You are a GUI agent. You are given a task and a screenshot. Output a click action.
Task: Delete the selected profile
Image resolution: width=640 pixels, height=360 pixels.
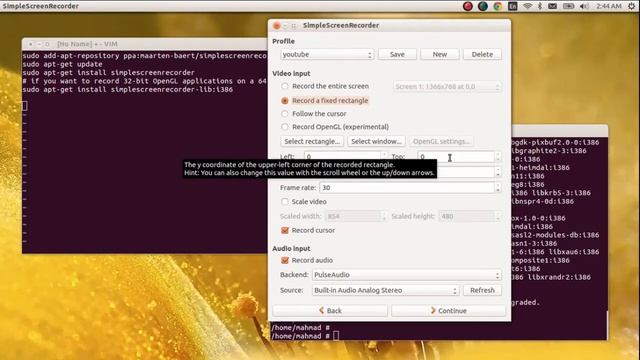(x=482, y=54)
